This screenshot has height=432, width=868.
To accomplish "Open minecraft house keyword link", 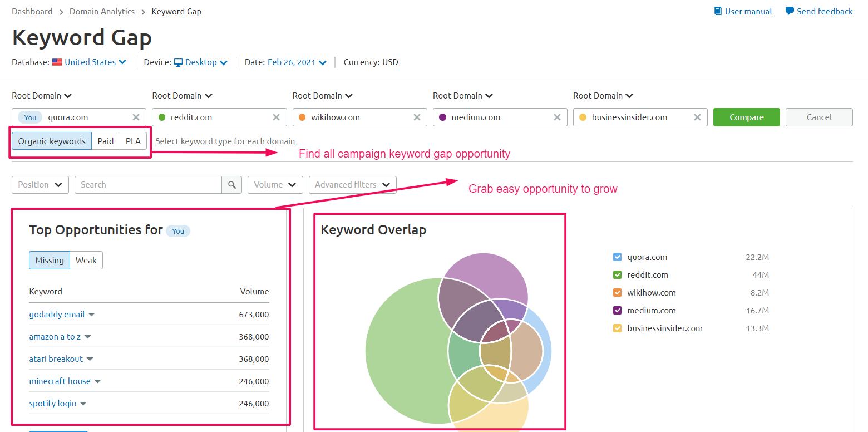I will [60, 381].
